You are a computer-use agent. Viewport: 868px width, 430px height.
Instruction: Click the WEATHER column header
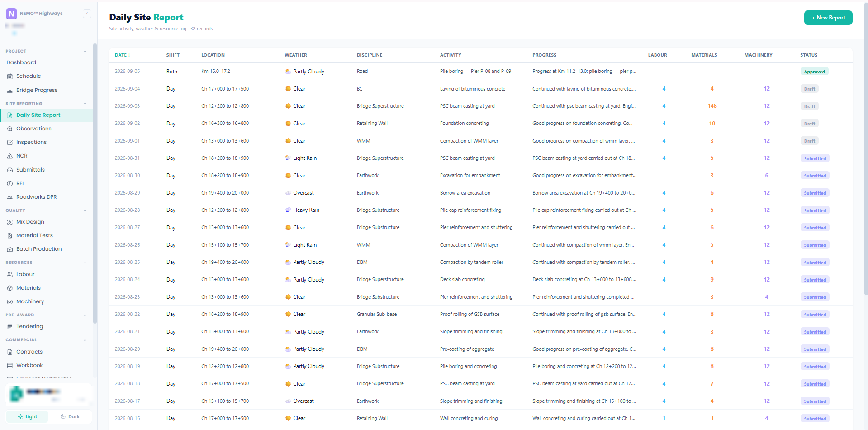tap(296, 55)
